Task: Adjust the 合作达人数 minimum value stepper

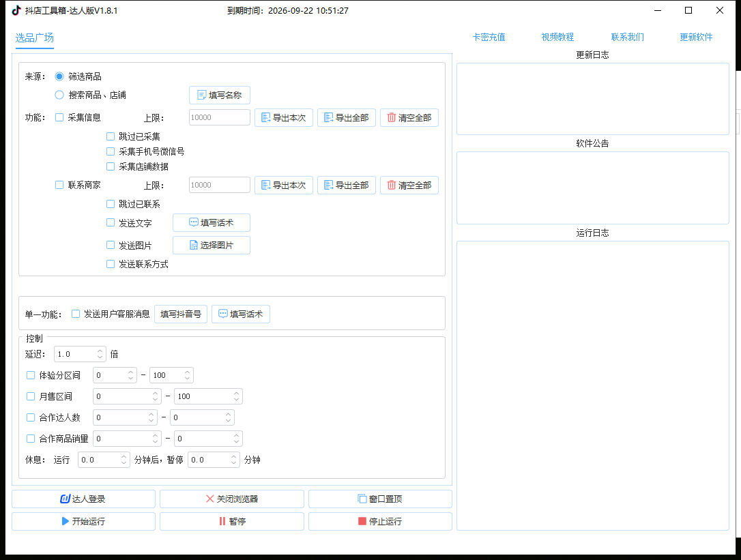Action: (x=151, y=417)
